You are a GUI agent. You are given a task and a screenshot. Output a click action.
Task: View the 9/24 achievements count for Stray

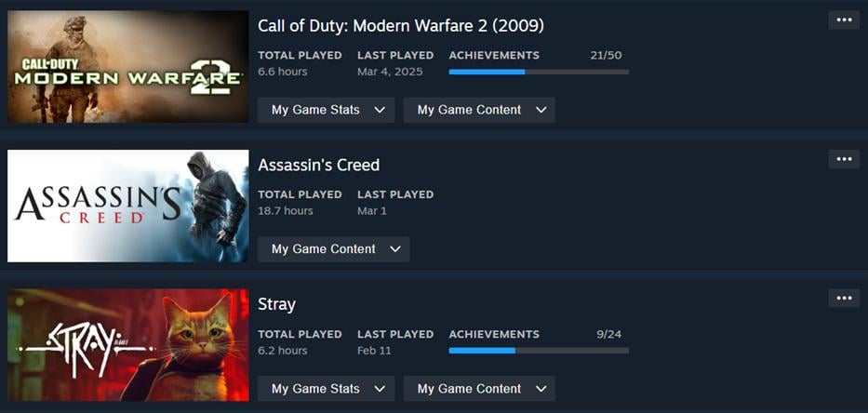click(x=608, y=335)
